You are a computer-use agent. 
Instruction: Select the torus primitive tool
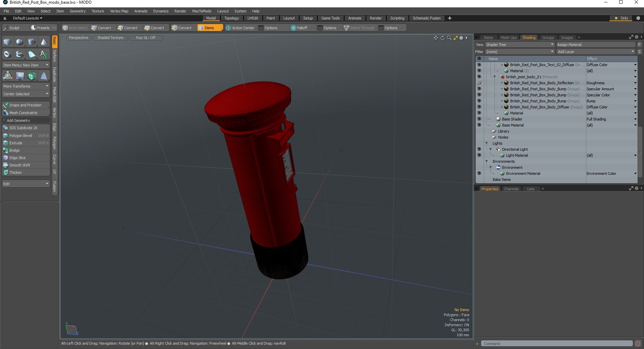7,54
